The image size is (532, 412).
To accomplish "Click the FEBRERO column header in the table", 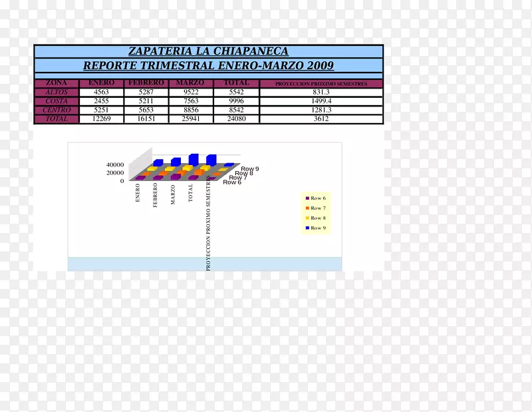I will pos(146,83).
